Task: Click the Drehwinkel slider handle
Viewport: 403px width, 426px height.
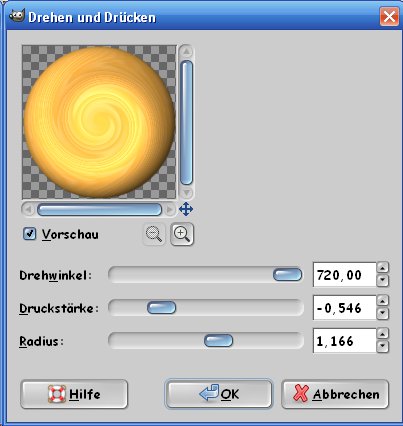Action: 287,275
